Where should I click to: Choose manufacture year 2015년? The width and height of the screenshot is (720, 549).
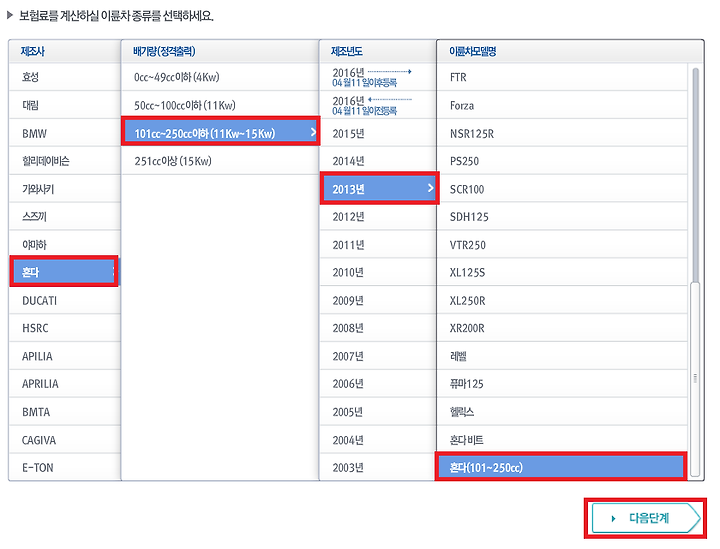378,133
